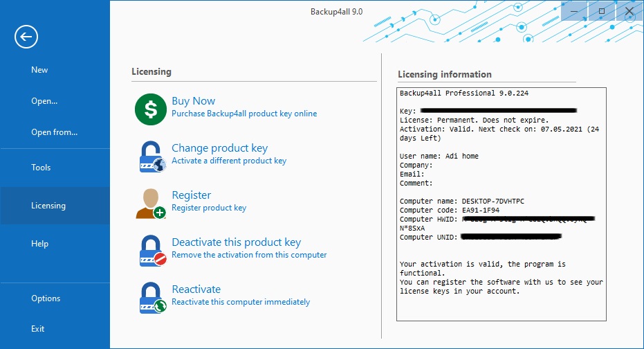Click the 'Backup4all Professional 9.0.224' line
The image size is (644, 349).
(464, 93)
